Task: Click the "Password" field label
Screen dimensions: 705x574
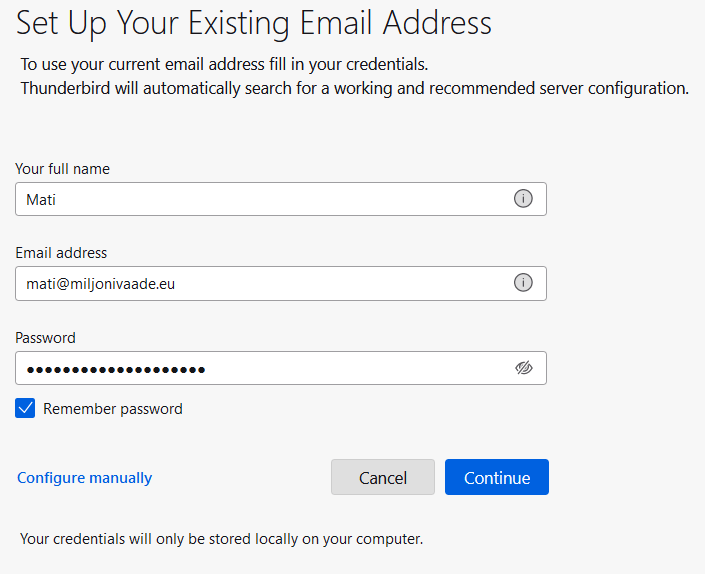Action: point(45,338)
